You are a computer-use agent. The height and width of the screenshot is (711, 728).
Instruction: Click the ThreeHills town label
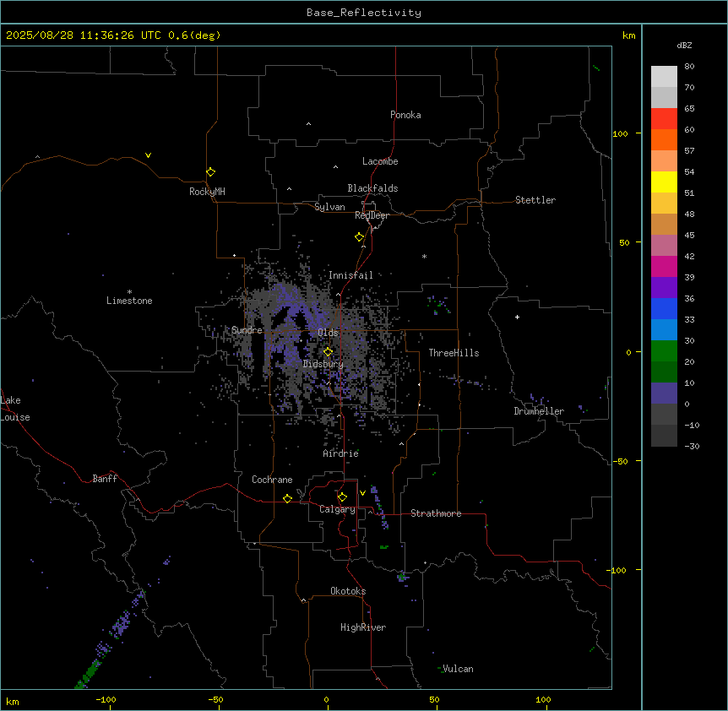(454, 353)
